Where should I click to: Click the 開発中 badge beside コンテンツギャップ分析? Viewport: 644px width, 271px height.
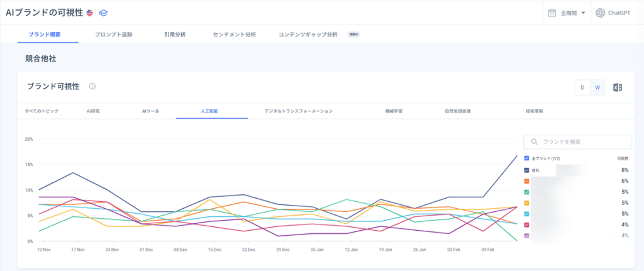click(354, 35)
